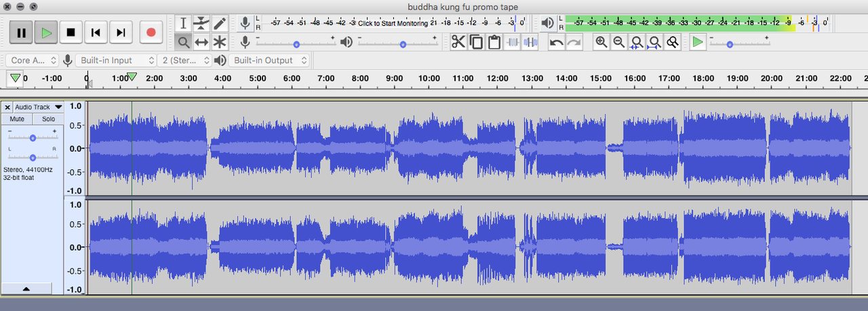
Task: Open the Built-in Output device dropdown
Action: (269, 60)
